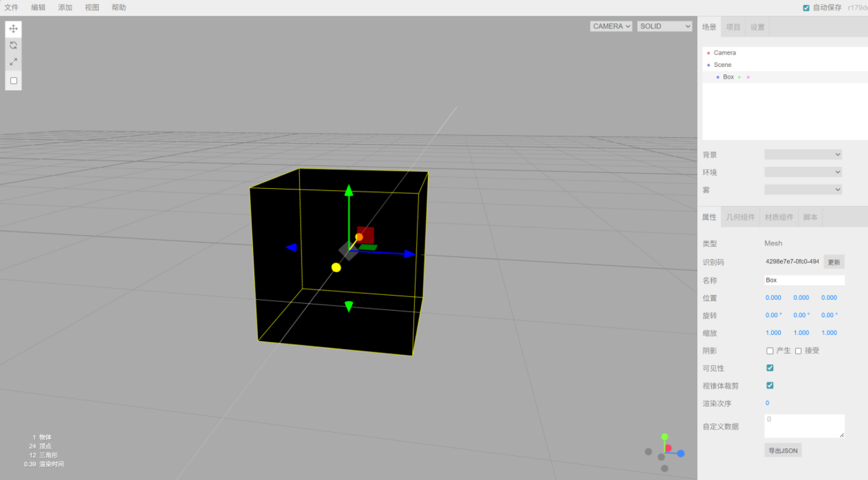This screenshot has width=868, height=480.
Task: Click the 更新 button next to identifier
Action: (x=834, y=262)
